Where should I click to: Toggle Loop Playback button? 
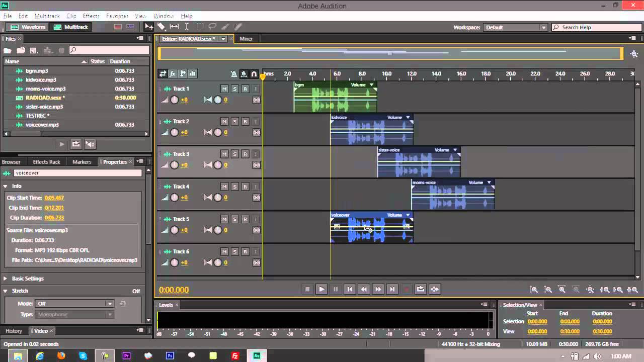pos(421,289)
